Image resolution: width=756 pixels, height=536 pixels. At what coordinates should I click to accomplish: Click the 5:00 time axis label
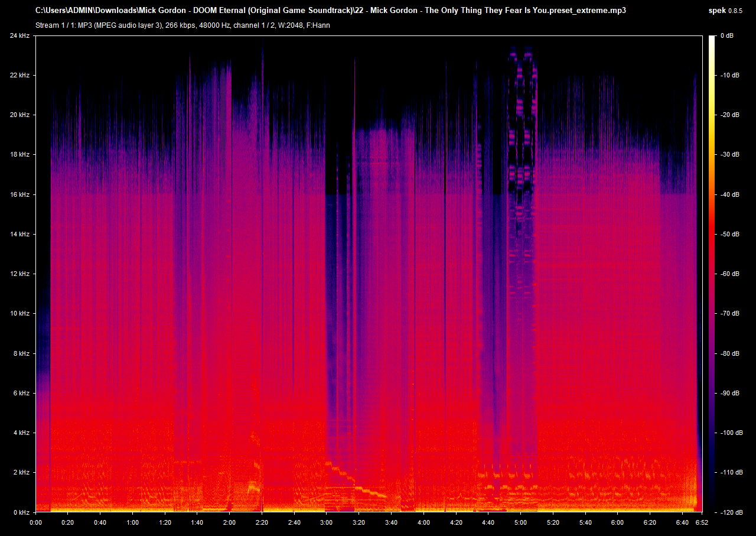(x=520, y=523)
